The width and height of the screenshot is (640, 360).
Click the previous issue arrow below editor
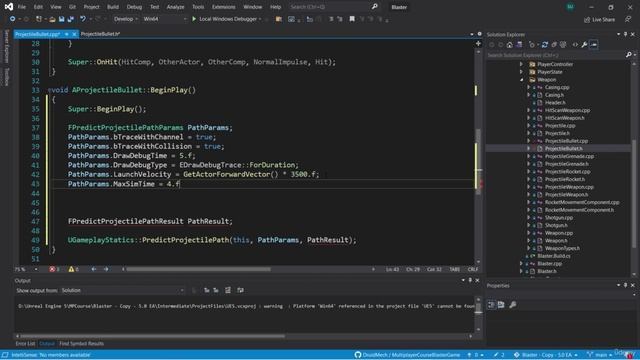coord(94,269)
